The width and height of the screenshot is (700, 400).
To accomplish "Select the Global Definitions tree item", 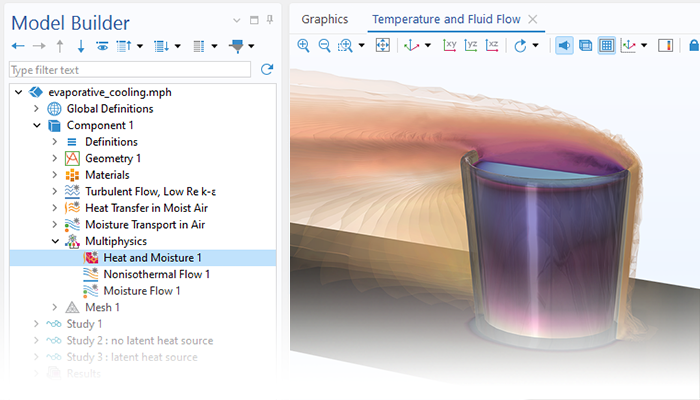I will (110, 108).
